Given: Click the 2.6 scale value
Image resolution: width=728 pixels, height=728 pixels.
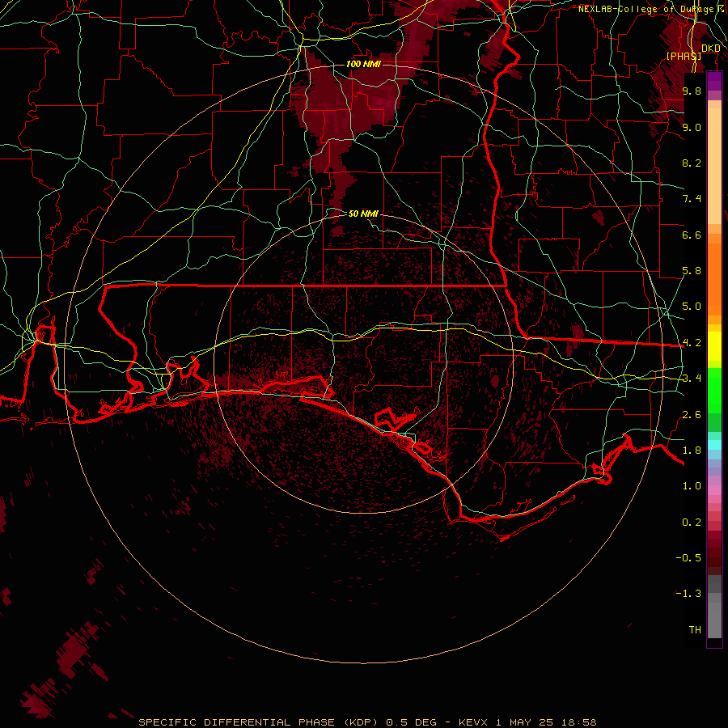Looking at the screenshot, I should (692, 415).
